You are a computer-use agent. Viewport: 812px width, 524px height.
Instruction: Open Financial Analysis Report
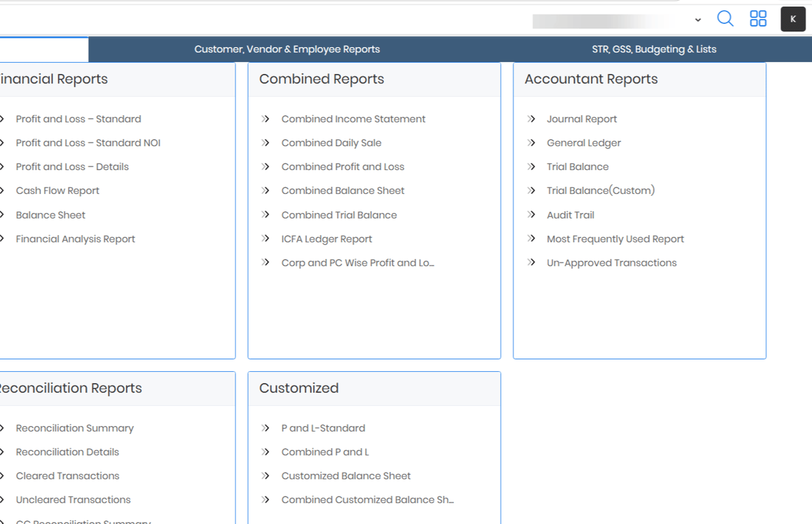75,239
